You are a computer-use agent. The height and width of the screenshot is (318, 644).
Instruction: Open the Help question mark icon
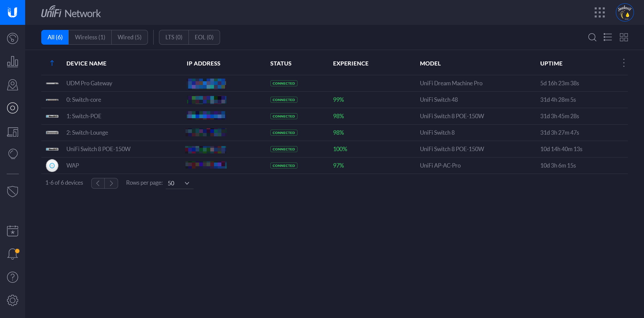(12, 277)
